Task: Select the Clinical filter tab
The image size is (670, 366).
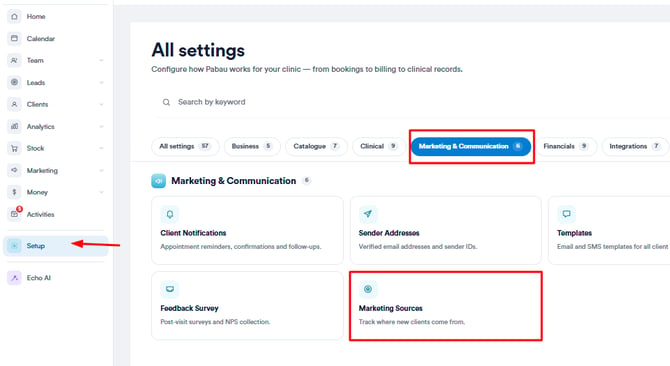Action: point(379,146)
